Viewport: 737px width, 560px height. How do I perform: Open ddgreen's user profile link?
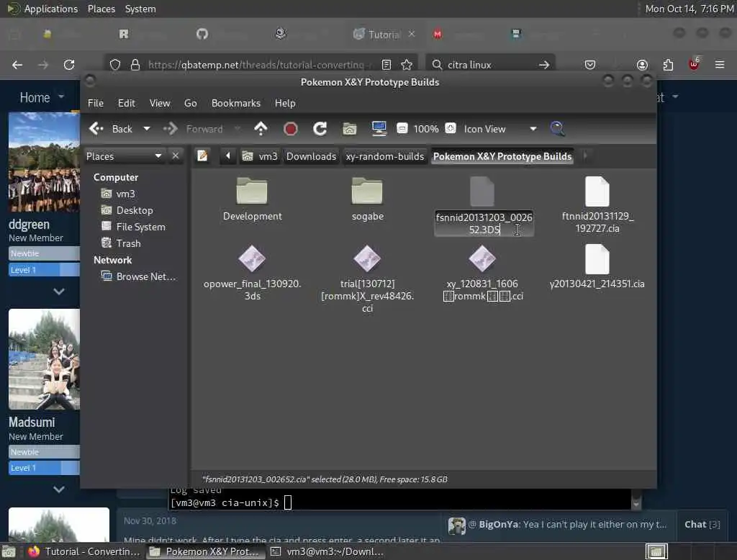click(x=29, y=225)
